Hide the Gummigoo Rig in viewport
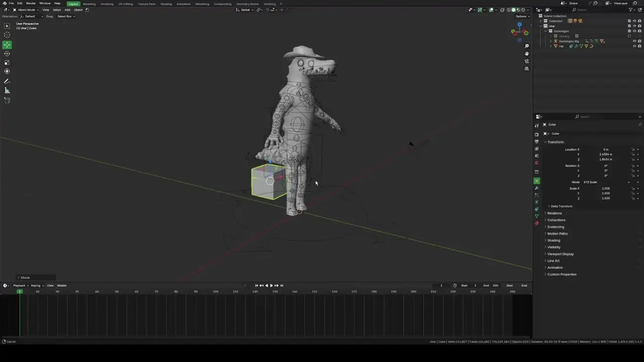The width and height of the screenshot is (644, 362). [x=634, y=41]
